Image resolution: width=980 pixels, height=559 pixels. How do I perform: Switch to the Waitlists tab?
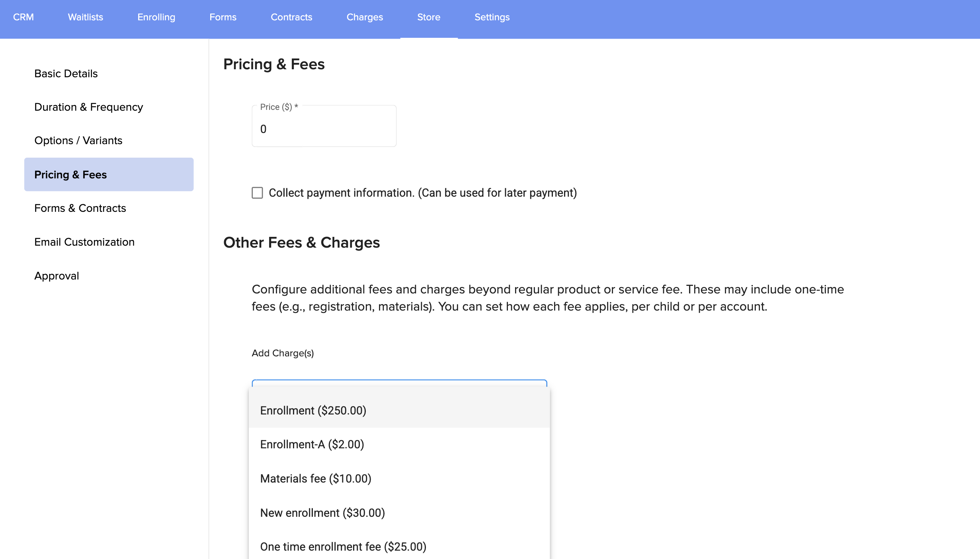[85, 17]
